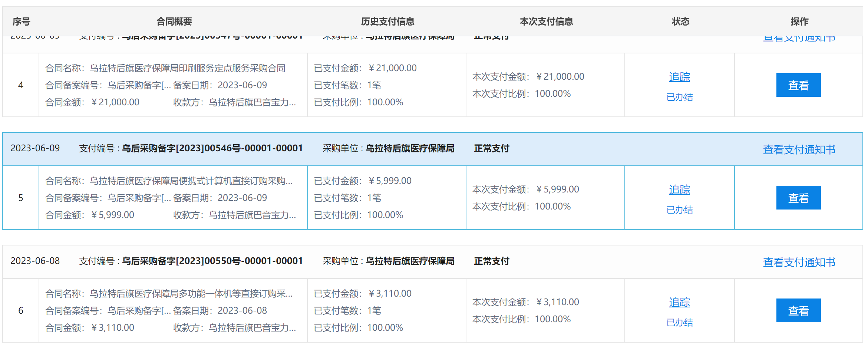Click 已支付金额 ¥3,110.00 in row 6
The image size is (868, 343).
point(390,293)
